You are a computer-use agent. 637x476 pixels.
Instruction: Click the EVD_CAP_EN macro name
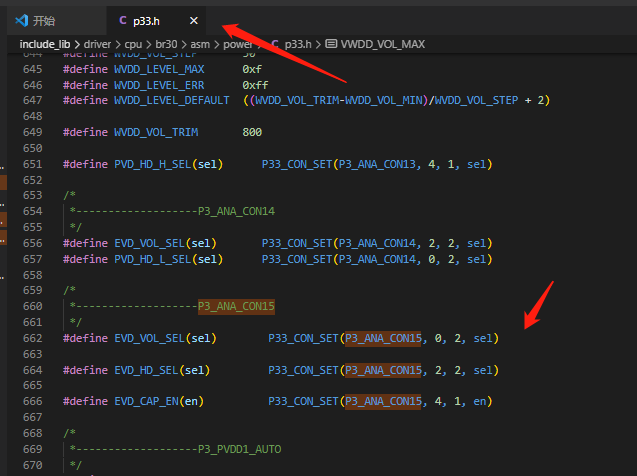(146, 401)
